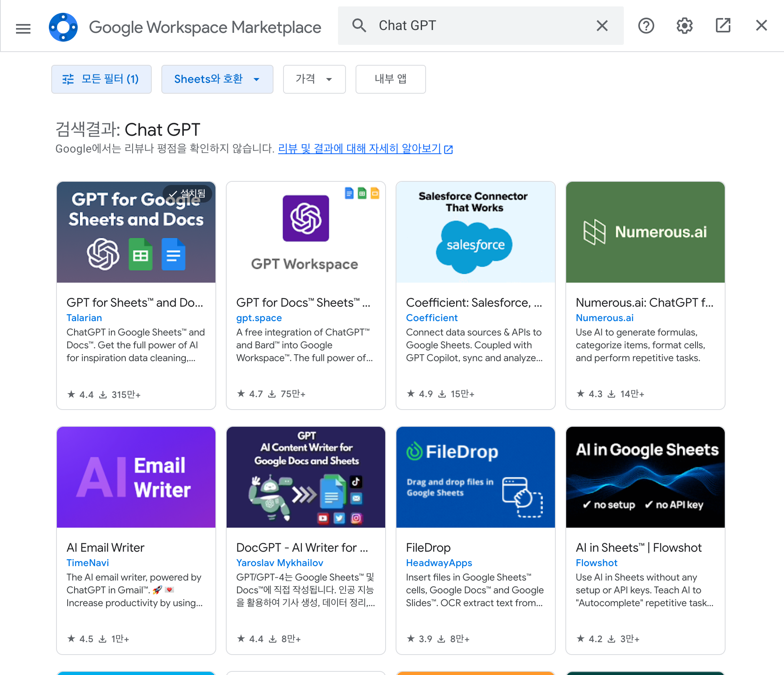Click the 4.4 star rating on Talarian card
Image resolution: width=784 pixels, height=675 pixels.
click(x=80, y=394)
